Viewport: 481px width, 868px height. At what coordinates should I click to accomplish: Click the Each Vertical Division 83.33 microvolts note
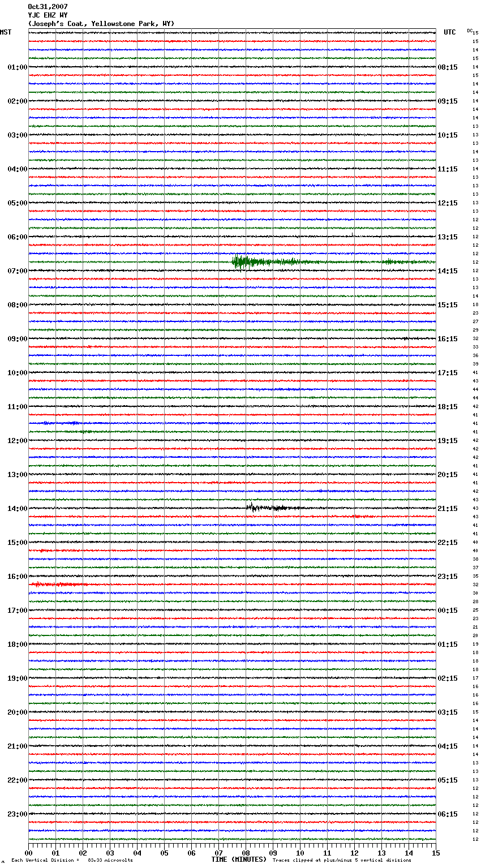tap(72, 861)
